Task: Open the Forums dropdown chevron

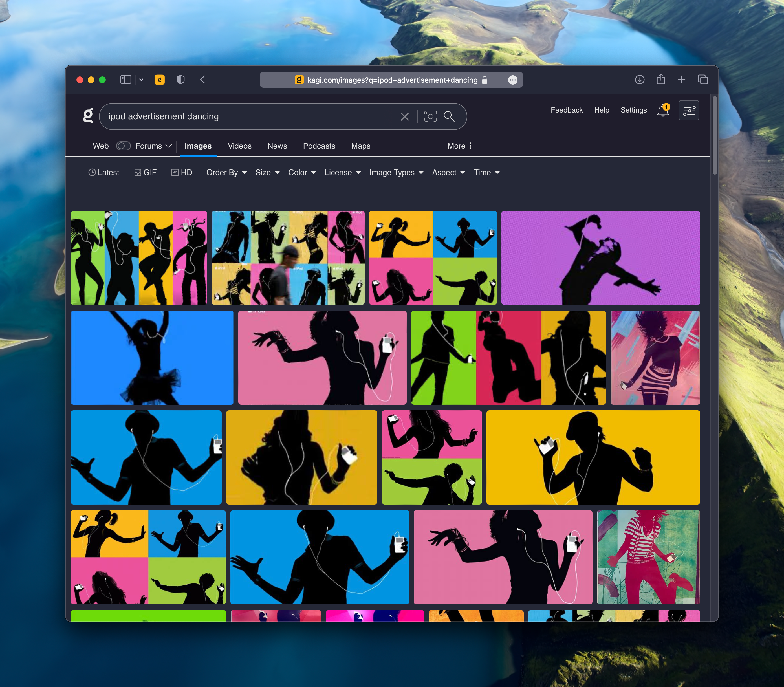Action: pos(168,146)
